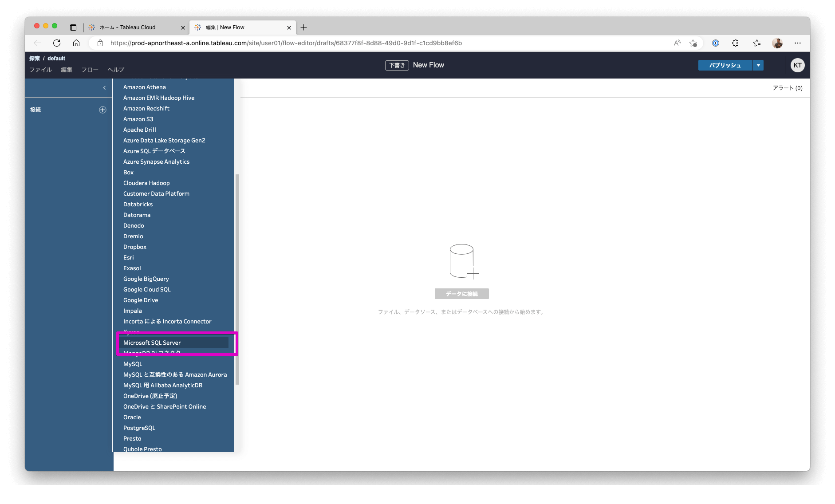Screen dimensions: 835x504
Task: Select the Databricks connector
Action: click(x=173, y=204)
